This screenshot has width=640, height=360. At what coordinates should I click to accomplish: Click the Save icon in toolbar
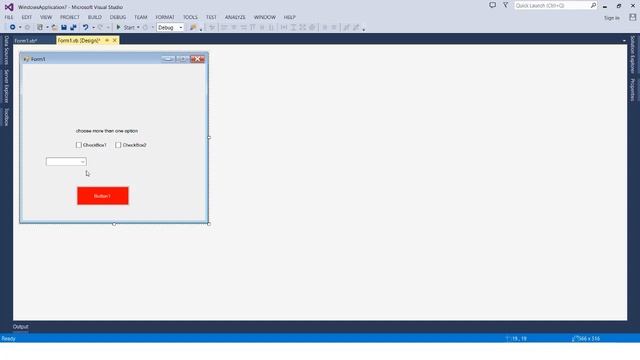coord(64,27)
